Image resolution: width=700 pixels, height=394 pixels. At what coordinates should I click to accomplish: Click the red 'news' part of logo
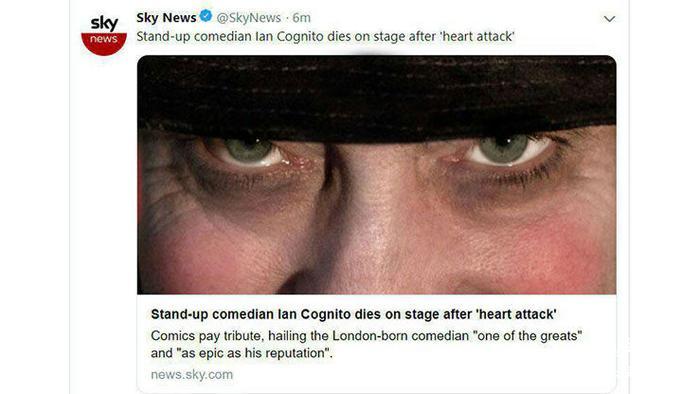(104, 44)
